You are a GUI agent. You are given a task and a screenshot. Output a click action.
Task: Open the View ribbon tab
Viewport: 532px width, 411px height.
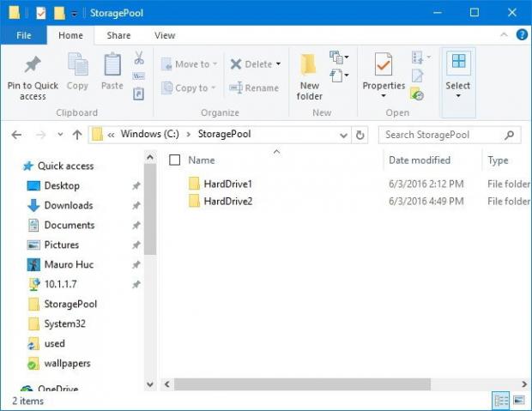(164, 35)
